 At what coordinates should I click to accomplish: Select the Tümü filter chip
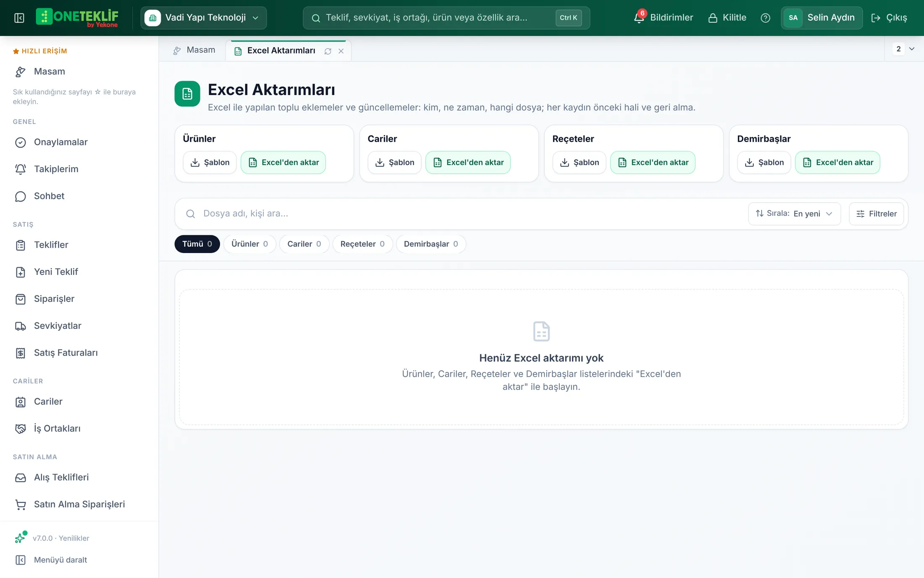[x=197, y=244]
